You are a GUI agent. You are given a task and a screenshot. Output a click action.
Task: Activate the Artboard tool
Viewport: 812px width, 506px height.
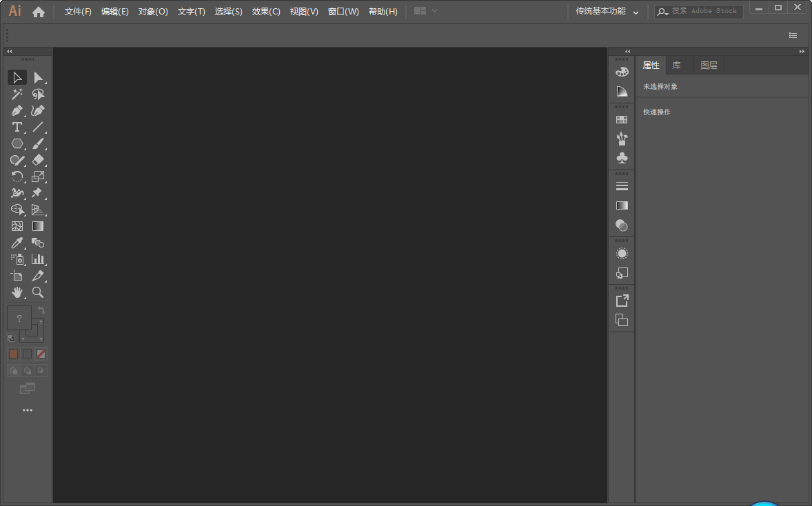point(17,276)
